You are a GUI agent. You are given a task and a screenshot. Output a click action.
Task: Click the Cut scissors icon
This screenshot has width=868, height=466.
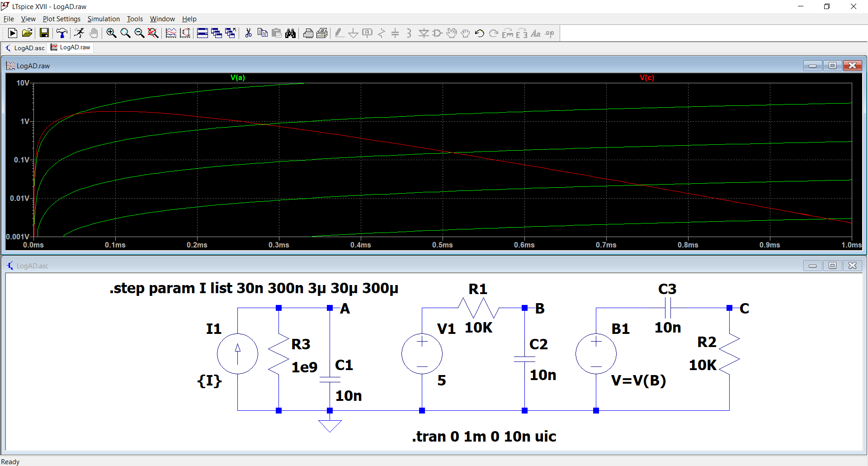(248, 33)
